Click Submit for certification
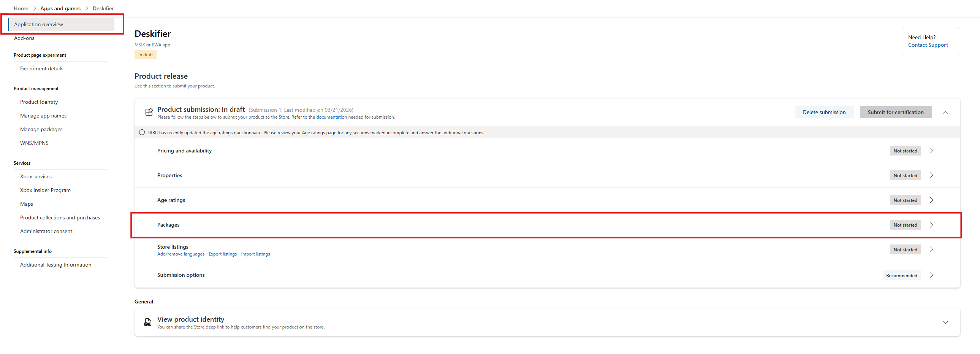980x354 pixels. click(896, 112)
